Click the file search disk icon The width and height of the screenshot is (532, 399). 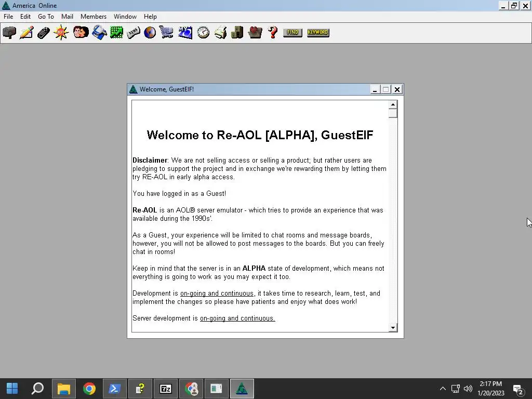click(x=99, y=33)
